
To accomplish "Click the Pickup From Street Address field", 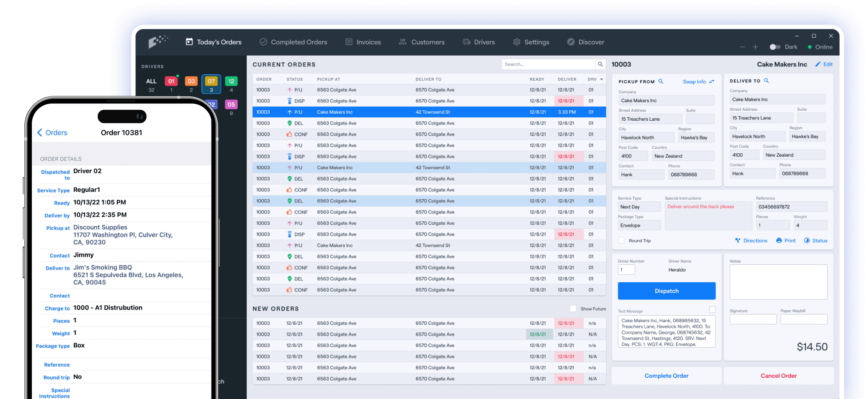I will 650,119.
